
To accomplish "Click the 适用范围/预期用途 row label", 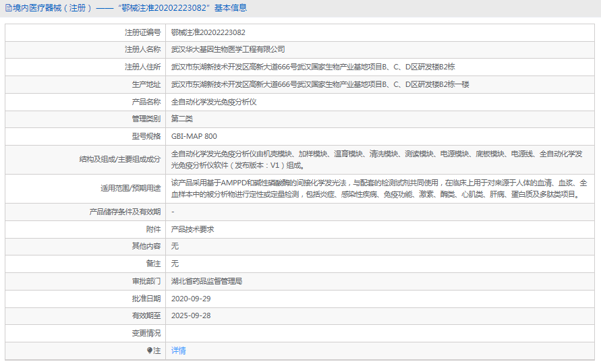I will click(x=131, y=189).
